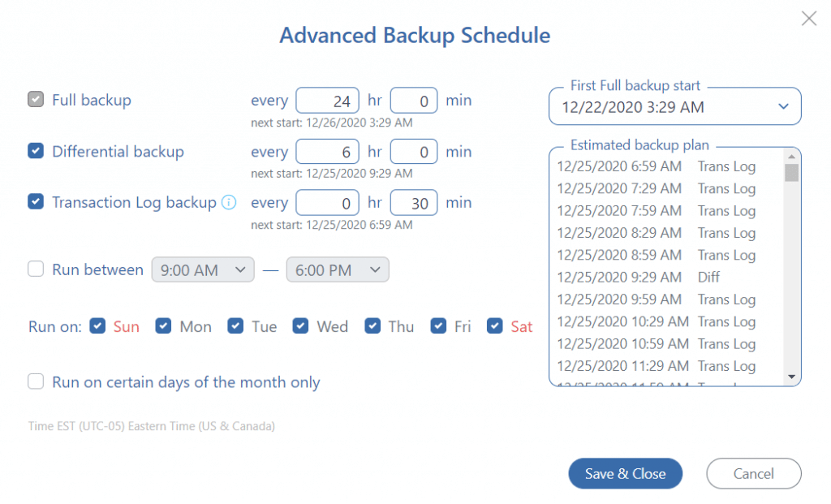Click the Save & Close button

click(626, 473)
